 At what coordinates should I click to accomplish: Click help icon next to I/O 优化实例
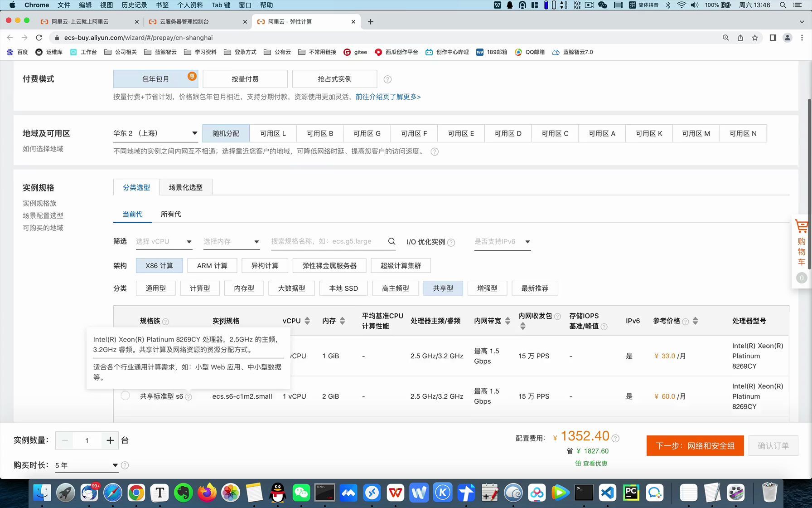[451, 242]
